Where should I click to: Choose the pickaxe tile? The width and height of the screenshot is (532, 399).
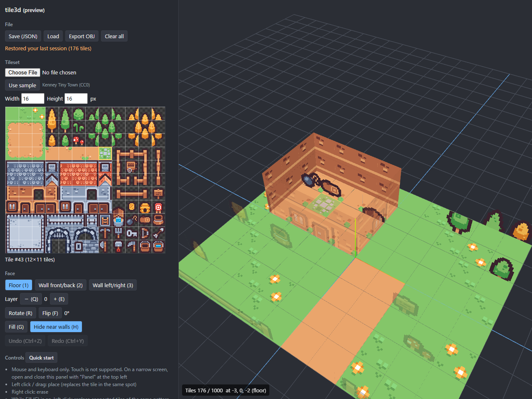105,234
